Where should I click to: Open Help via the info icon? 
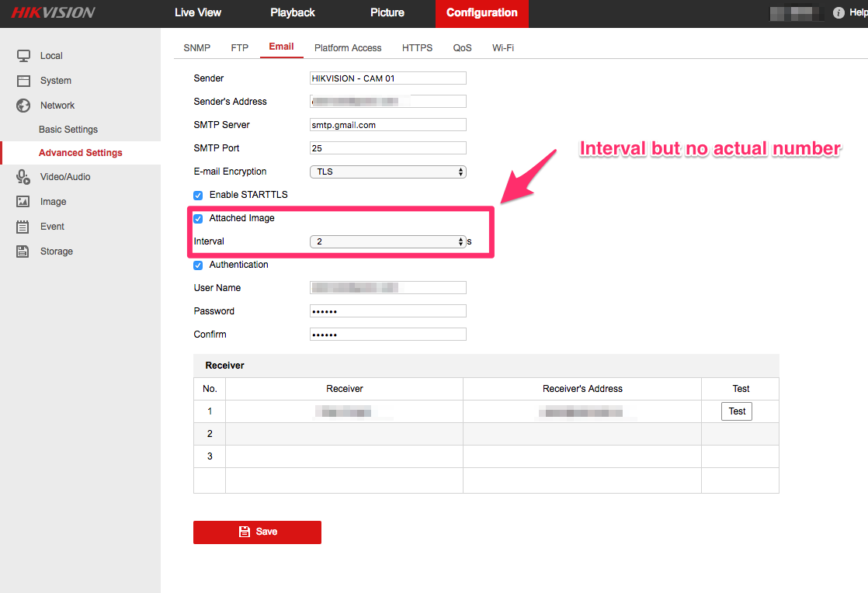[x=838, y=13]
